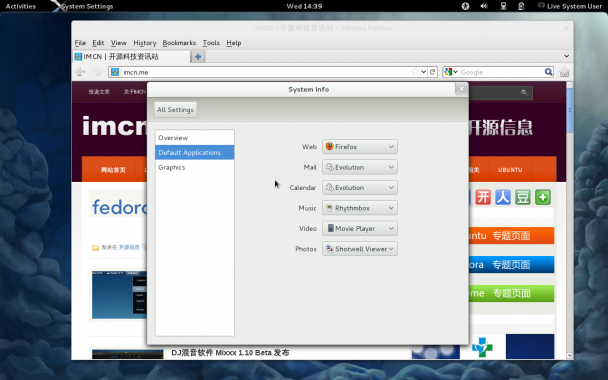Click the red 开 icon on webpage

[483, 197]
